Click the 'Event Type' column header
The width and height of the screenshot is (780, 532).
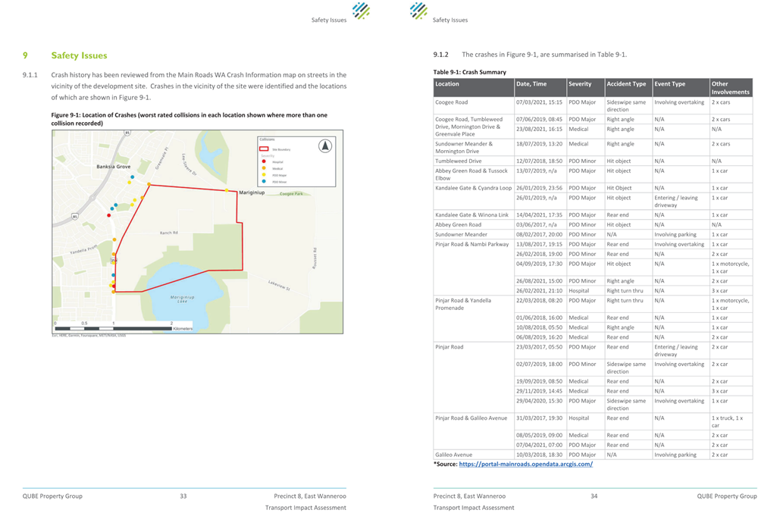point(681,87)
